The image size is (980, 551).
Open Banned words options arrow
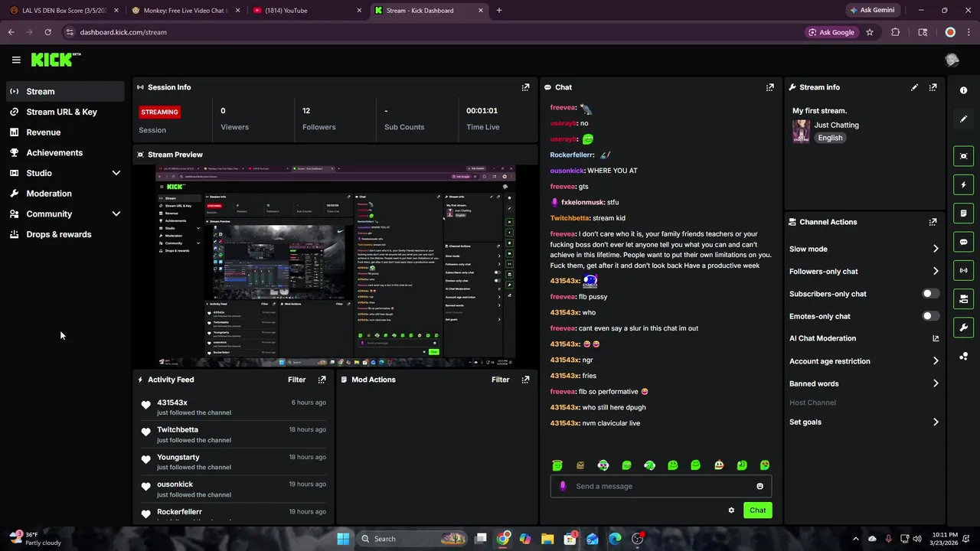coord(936,383)
